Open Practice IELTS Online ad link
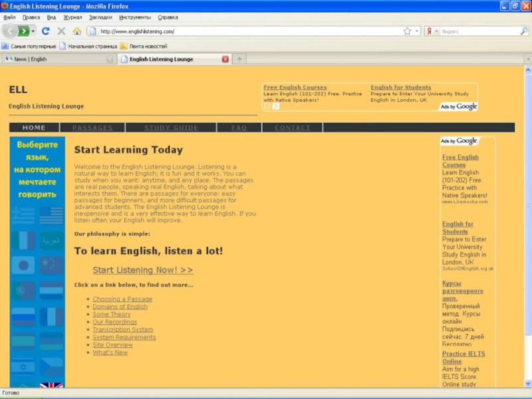The image size is (532, 399). 464,358
